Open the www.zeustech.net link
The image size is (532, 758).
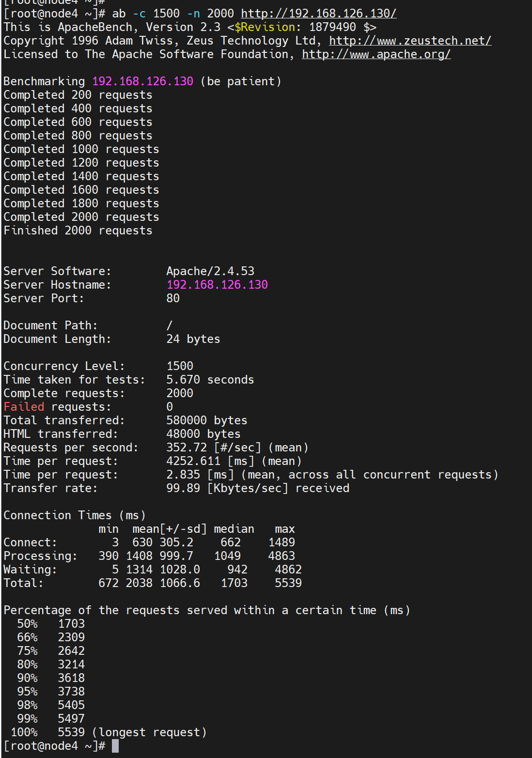410,41
